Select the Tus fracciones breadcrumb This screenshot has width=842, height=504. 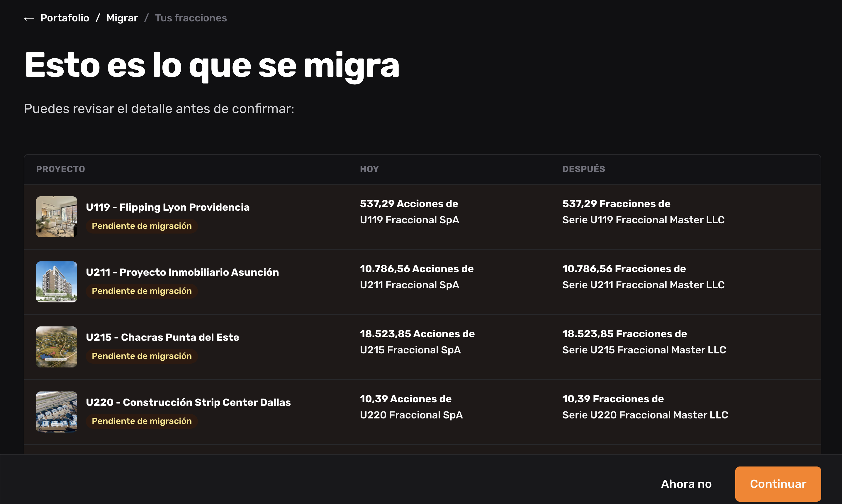tap(191, 18)
